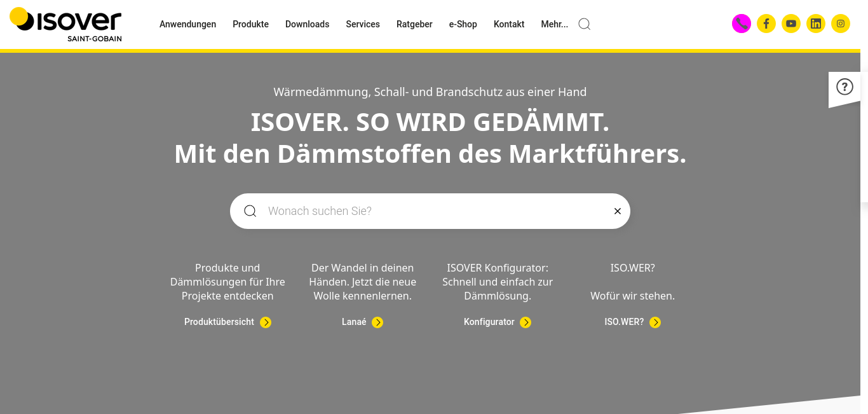Open the LinkedIn social icon
The image size is (868, 414).
pos(816,24)
